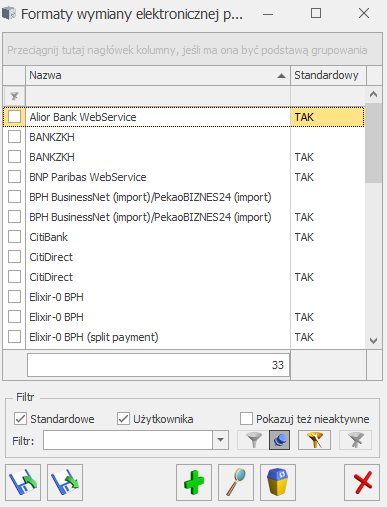This screenshot has width=387, height=507.
Task: Open the selected format with the magnifier icon
Action: (236, 482)
